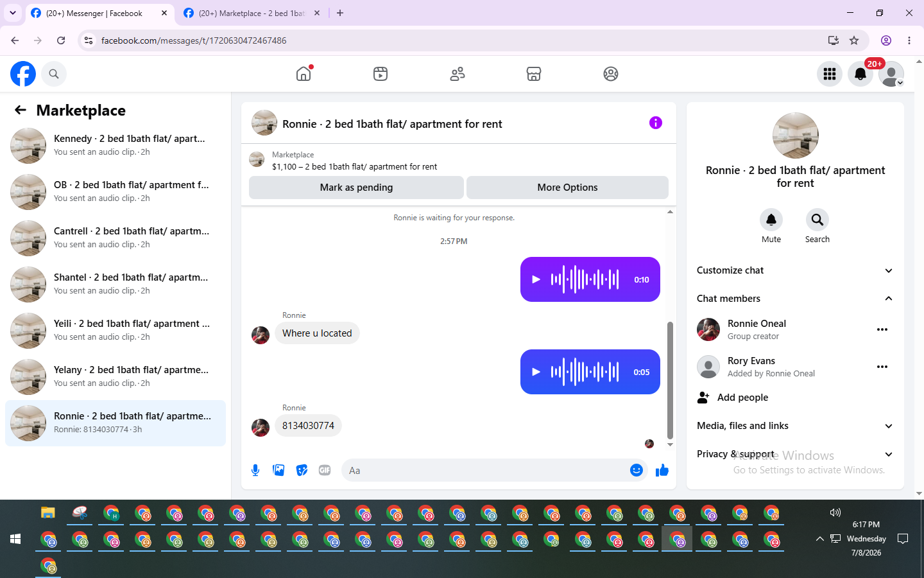Open the Yelany conversation
The image size is (924, 578).
coord(116,376)
